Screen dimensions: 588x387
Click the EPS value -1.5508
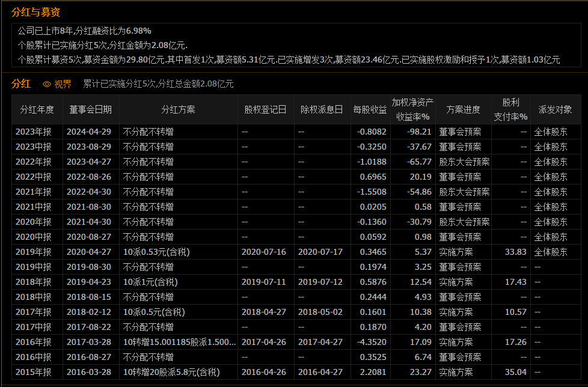pyautogui.click(x=372, y=192)
